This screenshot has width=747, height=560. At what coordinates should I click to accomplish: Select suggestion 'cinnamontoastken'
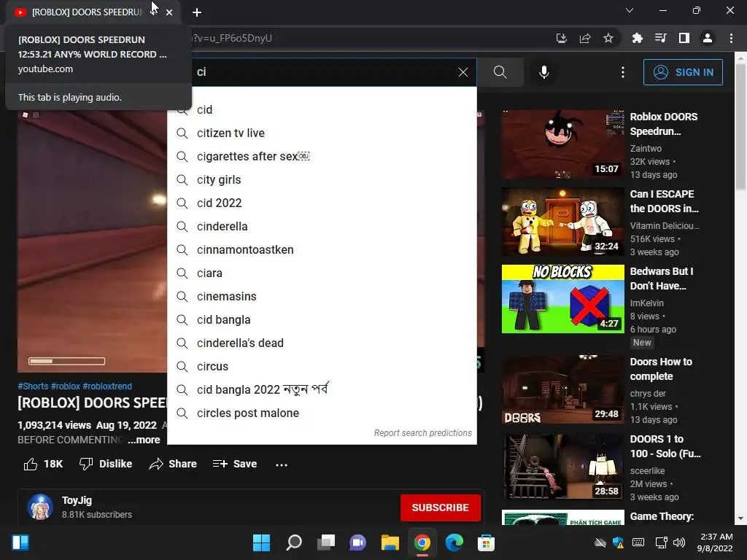pos(322,249)
